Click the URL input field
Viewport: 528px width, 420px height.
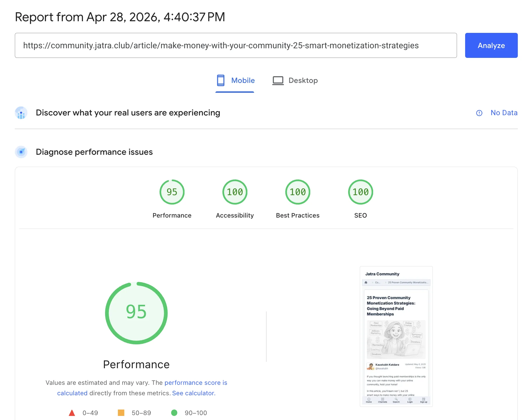click(236, 45)
